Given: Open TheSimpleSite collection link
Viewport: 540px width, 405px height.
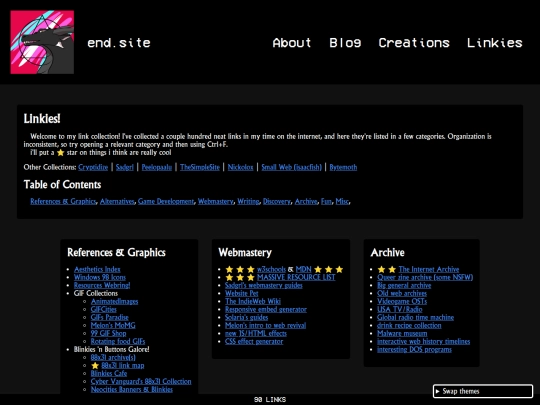Looking at the screenshot, I should (200, 167).
